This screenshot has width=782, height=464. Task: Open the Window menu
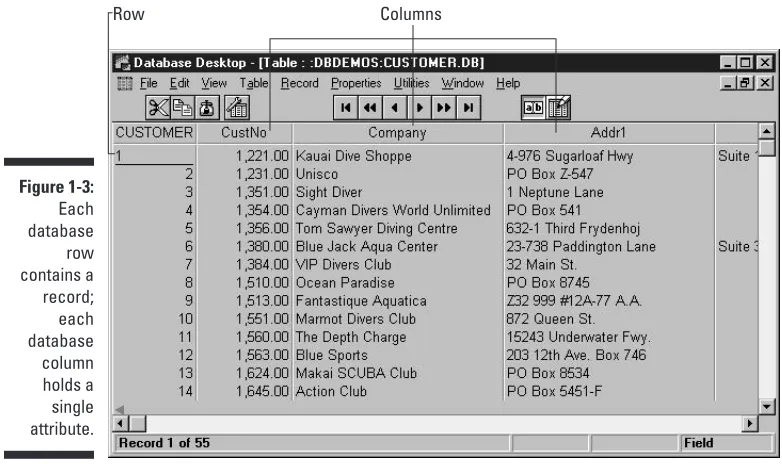point(463,83)
